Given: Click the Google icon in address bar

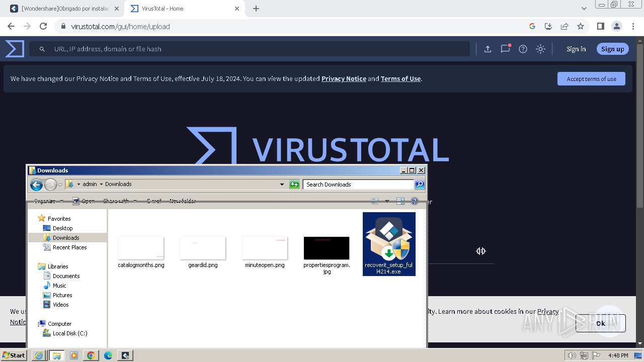Looking at the screenshot, I should pos(532,26).
